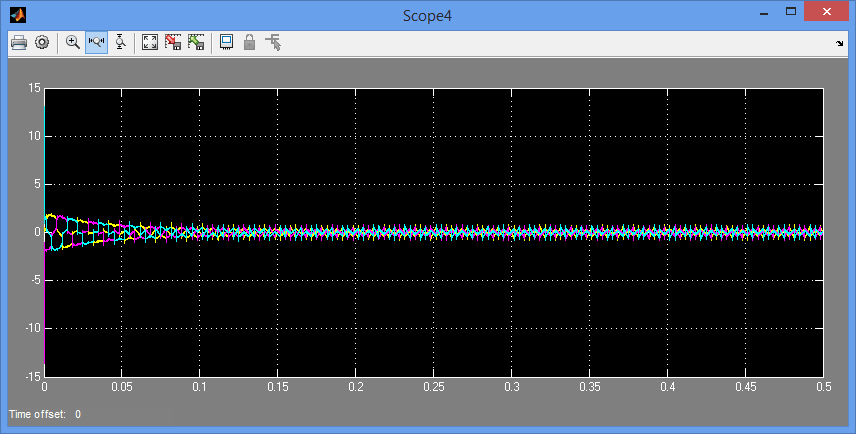Click the y-axis label -10
The height and width of the screenshot is (434, 856).
click(33, 328)
